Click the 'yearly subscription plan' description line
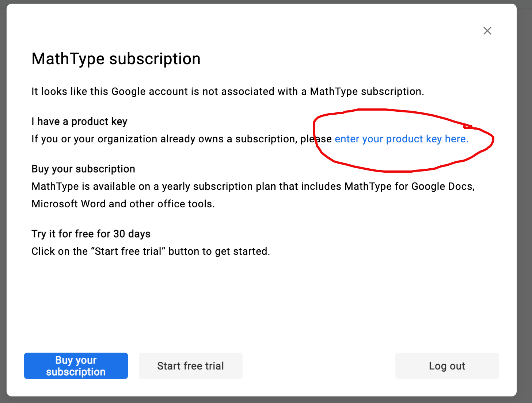 (252, 187)
